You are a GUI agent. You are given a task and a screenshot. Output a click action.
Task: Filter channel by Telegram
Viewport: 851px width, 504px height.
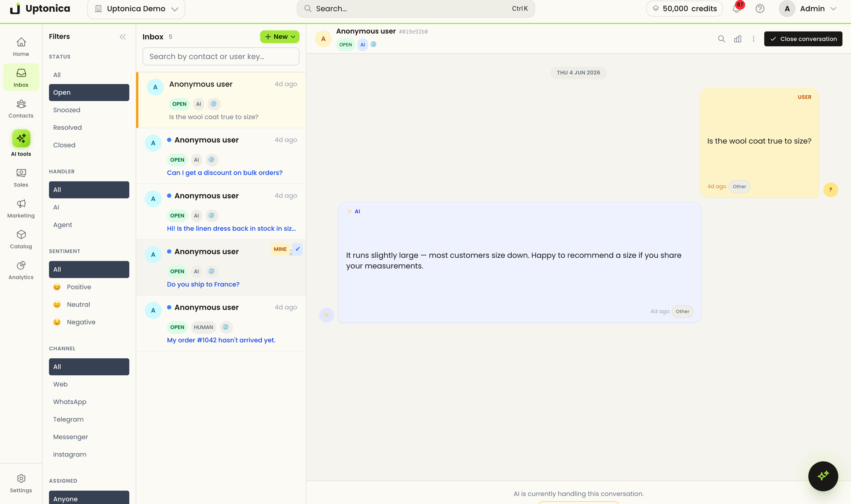click(x=89, y=419)
